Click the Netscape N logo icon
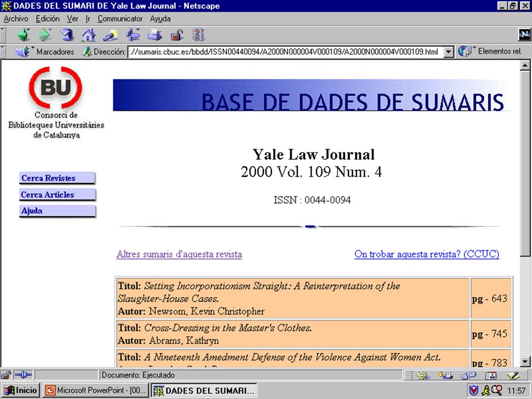The width and height of the screenshot is (532, 399). pyautogui.click(x=524, y=34)
